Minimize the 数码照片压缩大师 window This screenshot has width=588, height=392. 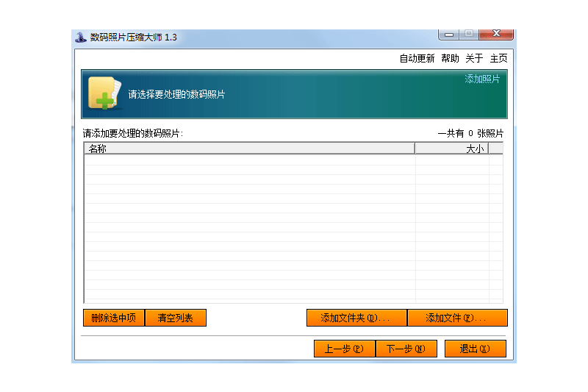click(448, 35)
